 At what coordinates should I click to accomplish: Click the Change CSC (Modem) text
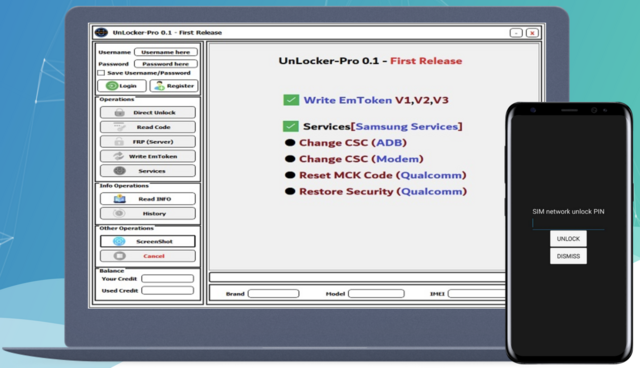(x=361, y=159)
